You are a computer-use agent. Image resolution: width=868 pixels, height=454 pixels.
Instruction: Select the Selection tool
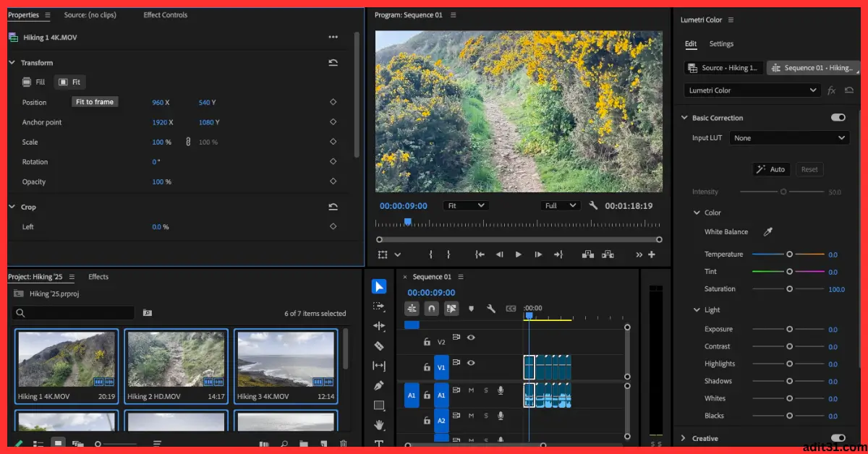coord(379,286)
